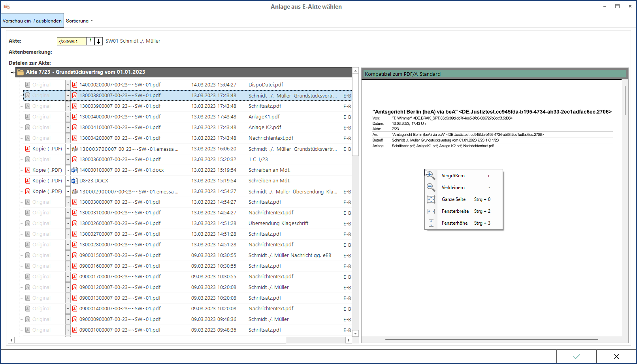Click the file list scroll-up arrow
The width and height of the screenshot is (637, 364).
[x=356, y=71]
